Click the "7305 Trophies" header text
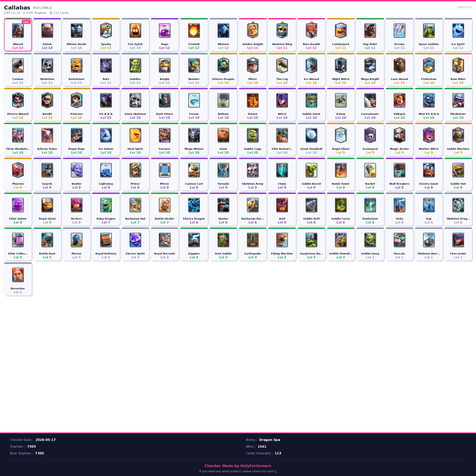Screen dimensions: 476x476 pos(36,13)
